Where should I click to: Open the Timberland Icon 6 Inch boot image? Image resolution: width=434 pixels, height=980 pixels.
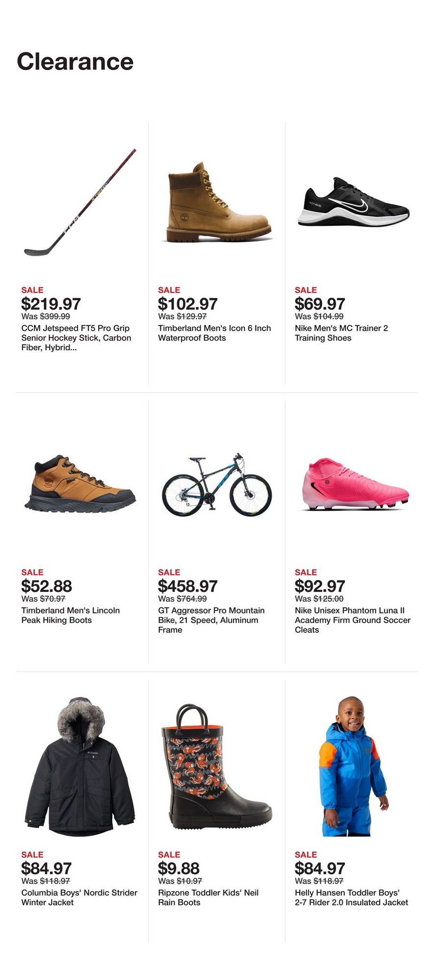pos(217,203)
